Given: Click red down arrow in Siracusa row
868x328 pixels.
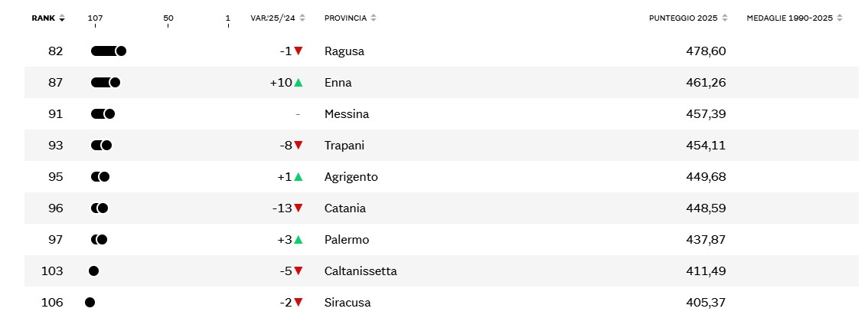Looking at the screenshot, I should (x=299, y=303).
